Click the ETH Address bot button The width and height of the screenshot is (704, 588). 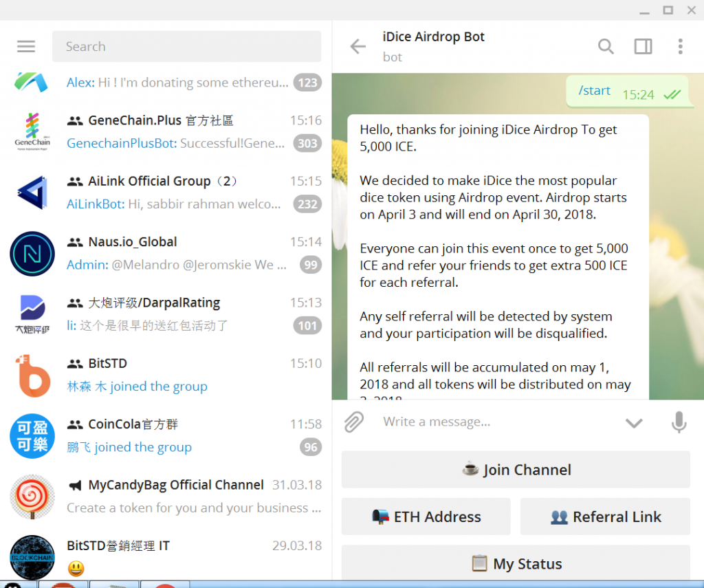[426, 516]
